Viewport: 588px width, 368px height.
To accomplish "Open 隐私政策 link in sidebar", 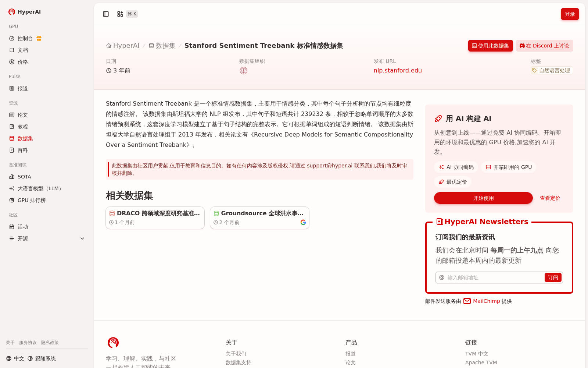I will (x=50, y=343).
